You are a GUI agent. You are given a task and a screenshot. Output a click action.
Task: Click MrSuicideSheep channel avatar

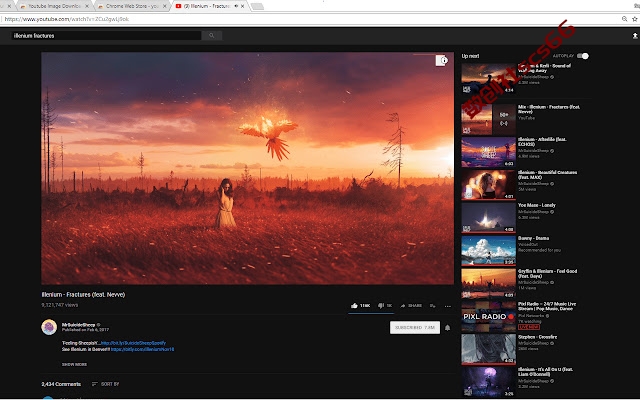coord(49,327)
